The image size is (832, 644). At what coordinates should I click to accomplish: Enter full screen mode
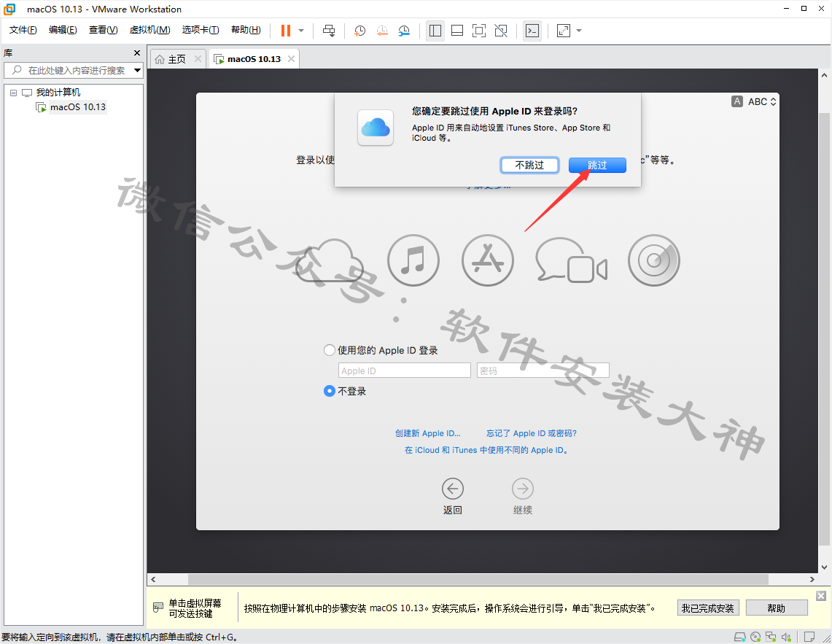[x=478, y=31]
